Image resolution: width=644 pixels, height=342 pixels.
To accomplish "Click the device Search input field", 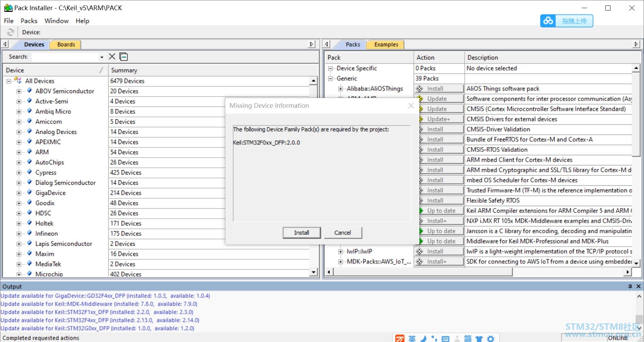I will click(65, 57).
